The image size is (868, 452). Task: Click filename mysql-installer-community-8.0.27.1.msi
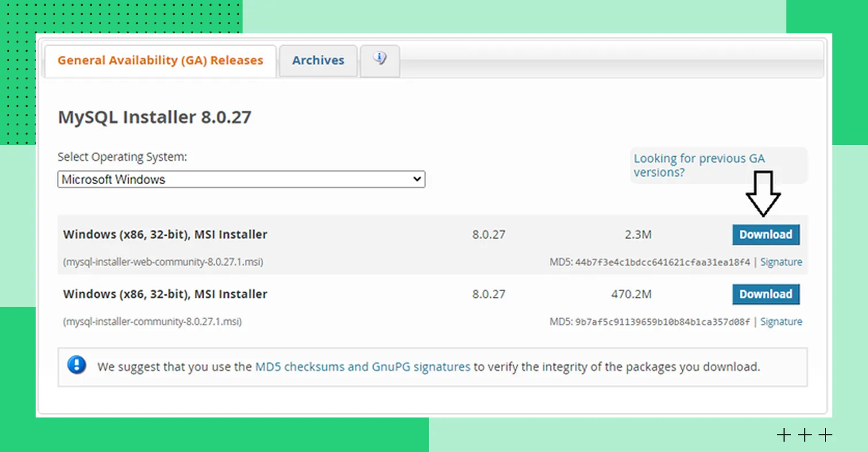click(152, 322)
